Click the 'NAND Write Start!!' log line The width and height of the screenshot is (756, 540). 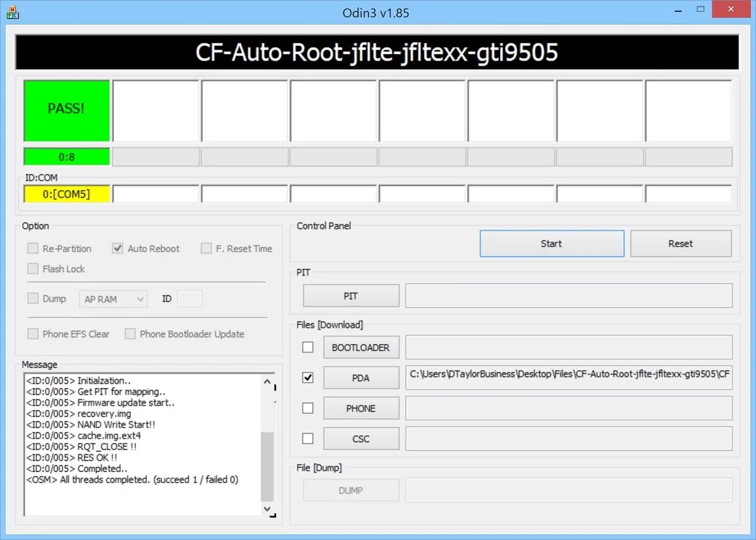tap(90, 425)
